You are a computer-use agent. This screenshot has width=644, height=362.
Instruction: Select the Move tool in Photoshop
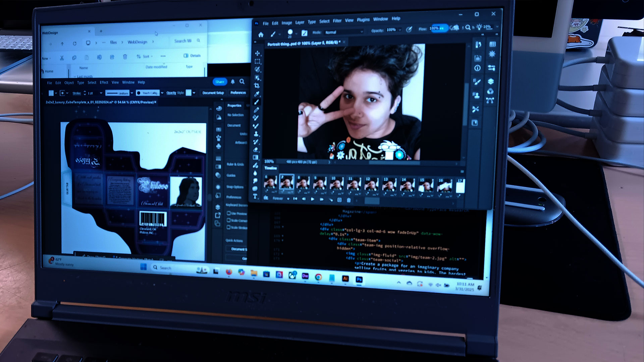(x=257, y=54)
